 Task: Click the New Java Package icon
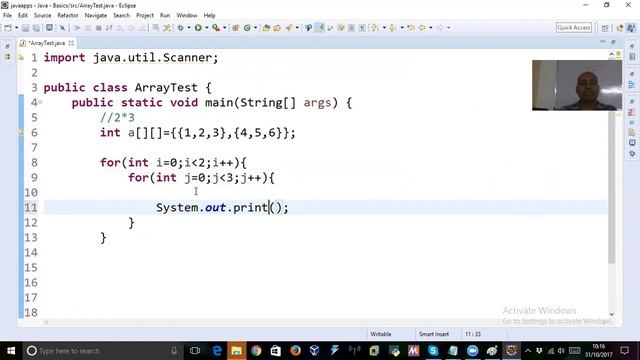coord(236,28)
